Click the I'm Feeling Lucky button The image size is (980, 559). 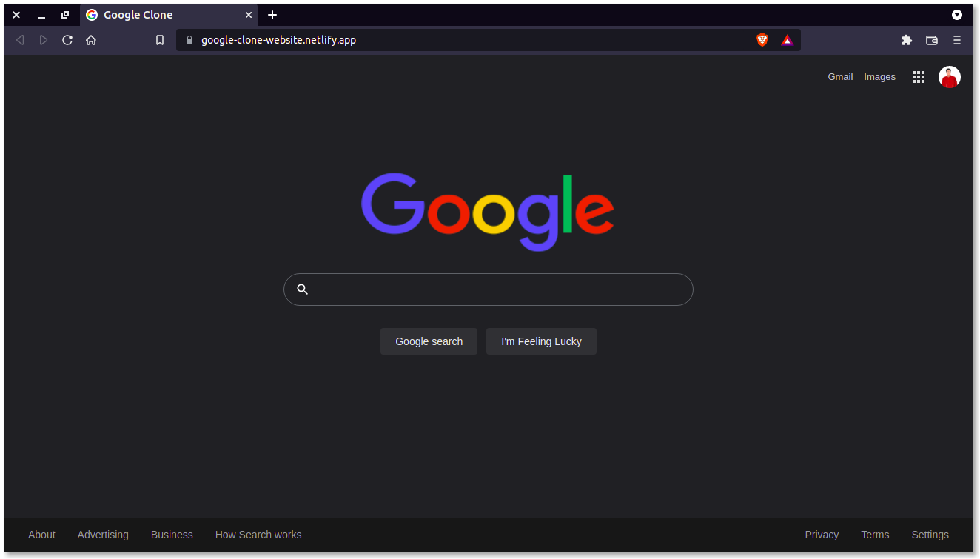pyautogui.click(x=541, y=341)
